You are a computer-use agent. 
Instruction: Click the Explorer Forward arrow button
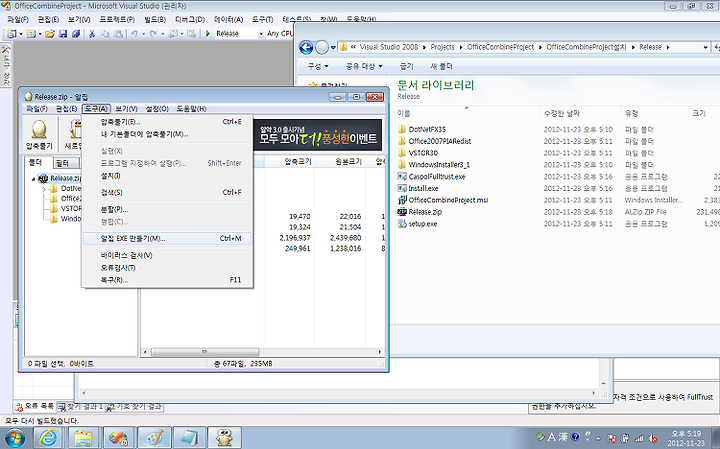pyautogui.click(x=322, y=47)
